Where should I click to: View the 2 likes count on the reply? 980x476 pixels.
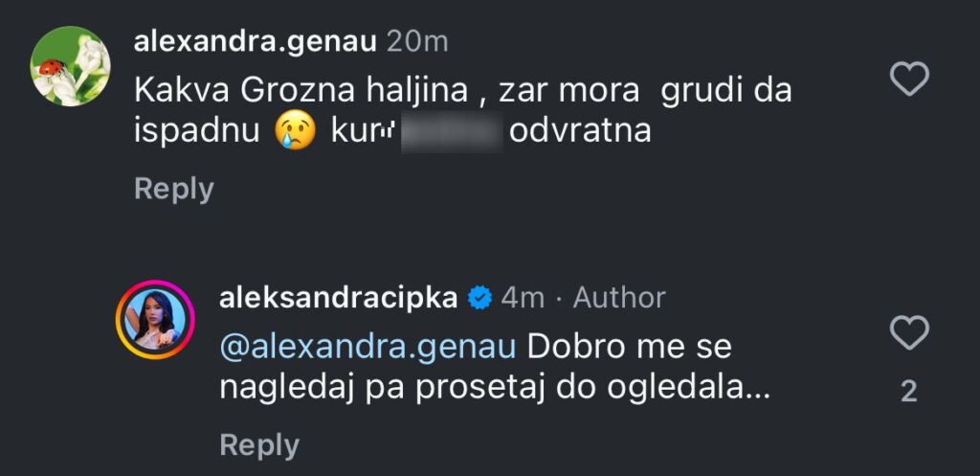point(909,391)
